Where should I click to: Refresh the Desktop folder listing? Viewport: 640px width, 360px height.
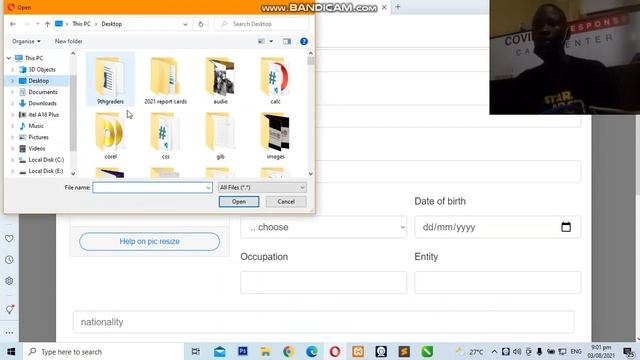200,24
